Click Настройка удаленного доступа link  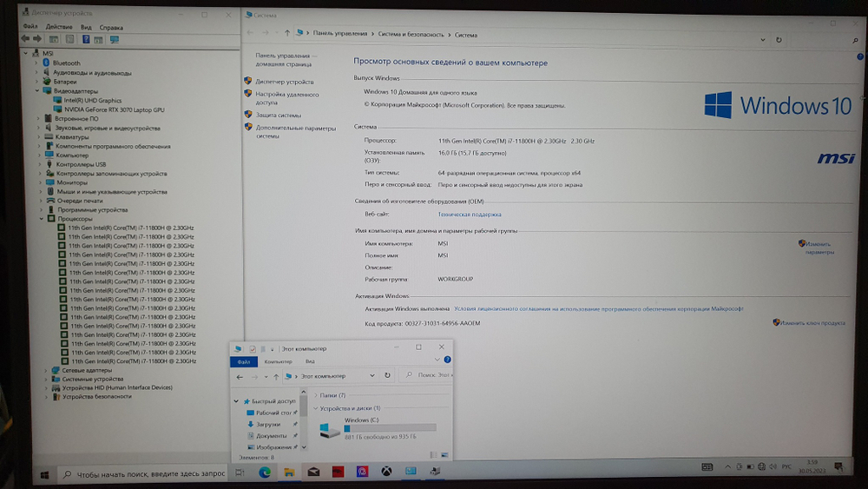tap(286, 98)
